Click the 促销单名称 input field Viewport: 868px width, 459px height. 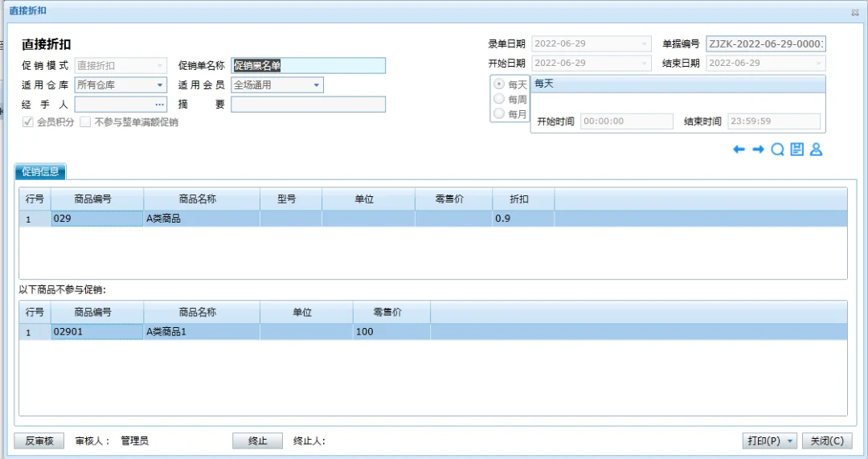[x=309, y=65]
